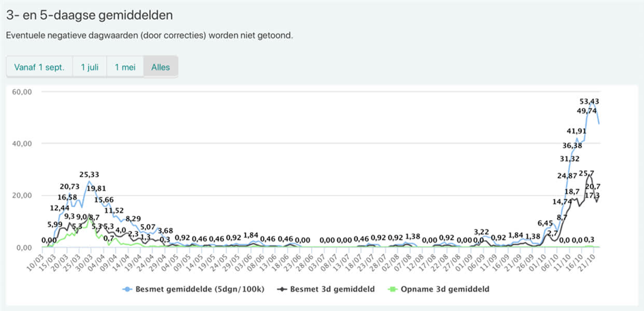Click the green legend marker icon
The image size is (644, 311).
pos(394,289)
